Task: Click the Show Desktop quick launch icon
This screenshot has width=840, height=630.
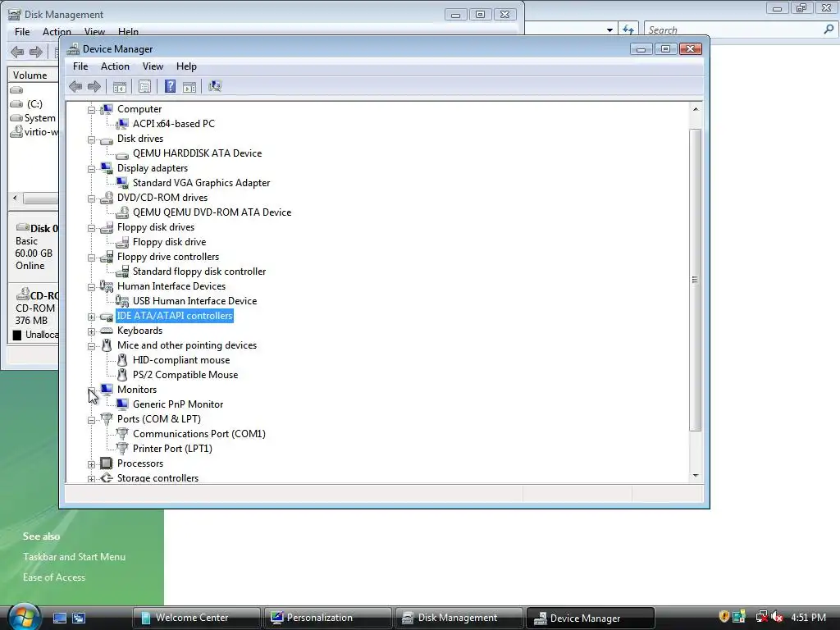Action: [60, 618]
